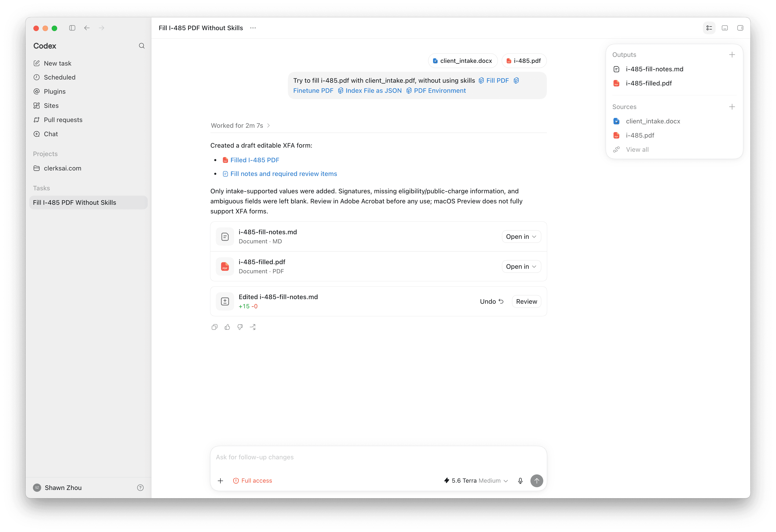Expand Open in for i-485-filled.pdf
Image resolution: width=776 pixels, height=532 pixels.
click(521, 266)
